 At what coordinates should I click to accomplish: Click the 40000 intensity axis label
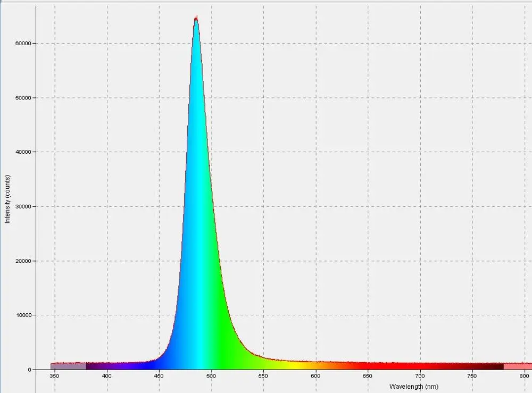[x=23, y=152]
